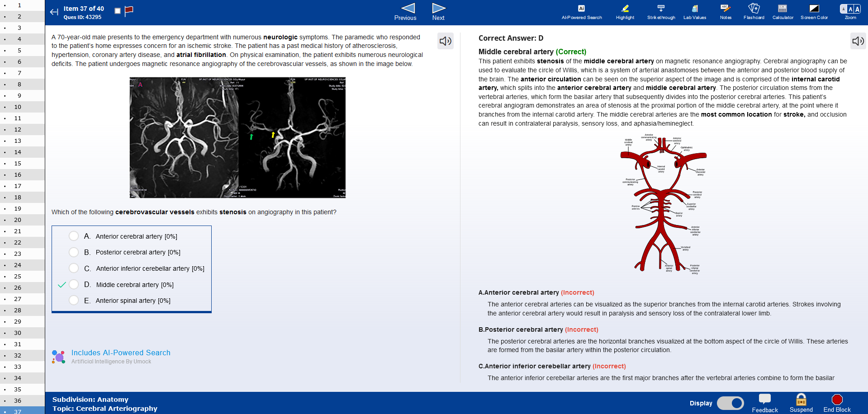The image size is (868, 414).
Task: Click the 'Correct Answer: D' heading
Action: pos(511,38)
